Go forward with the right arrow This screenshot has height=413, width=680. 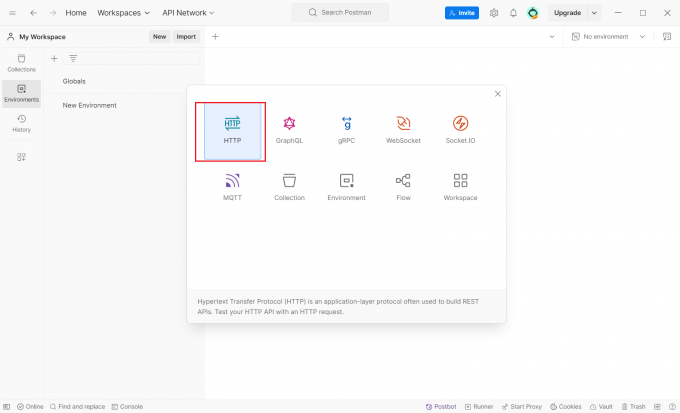point(53,13)
